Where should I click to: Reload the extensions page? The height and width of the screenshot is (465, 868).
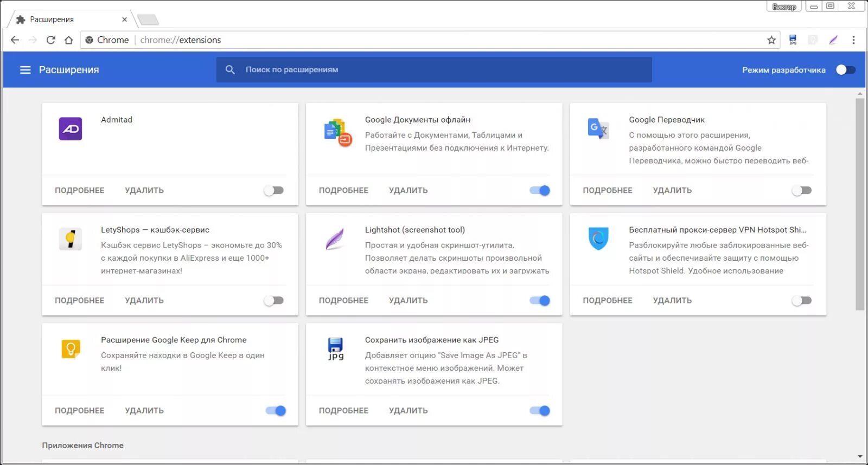click(50, 40)
